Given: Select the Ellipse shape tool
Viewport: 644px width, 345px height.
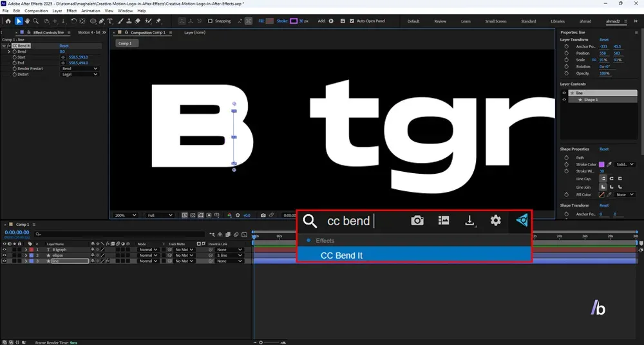Looking at the screenshot, I should [x=93, y=21].
